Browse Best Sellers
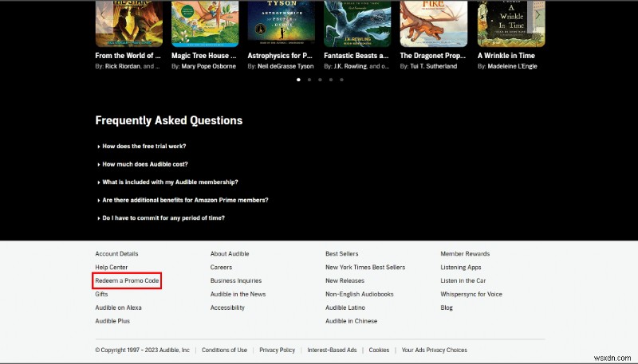This screenshot has width=638, height=364. click(342, 253)
